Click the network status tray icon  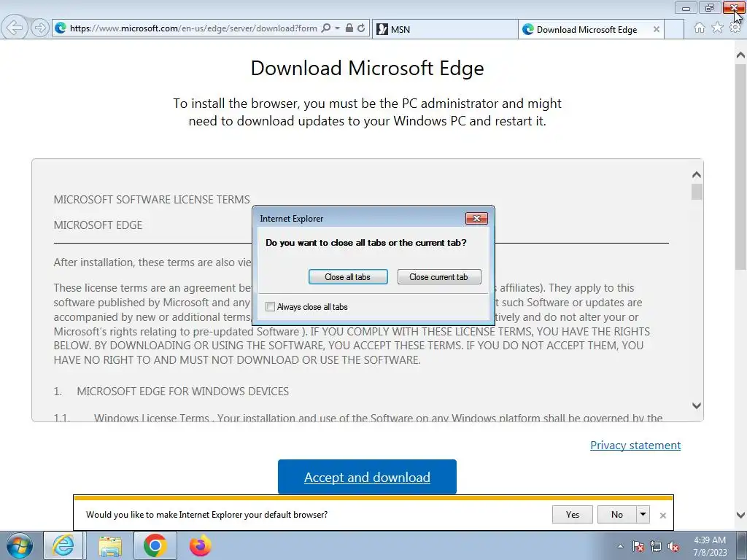coord(656,546)
